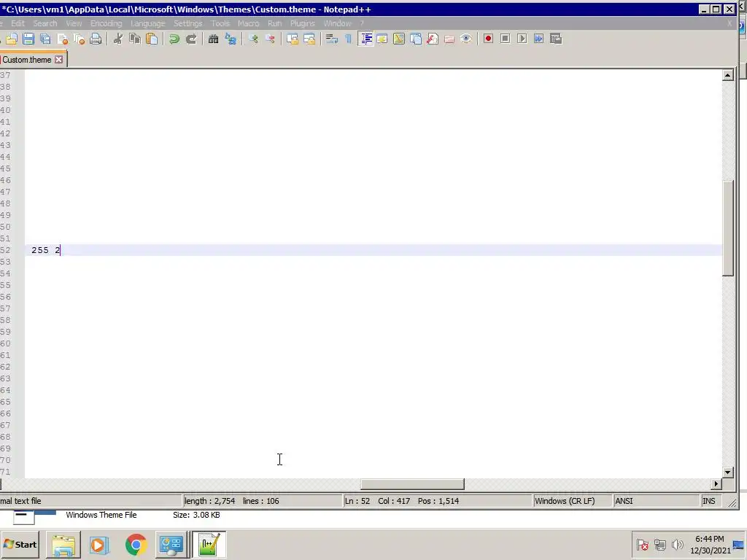The image size is (747, 560).
Task: Save Custom.theme using the Save icon
Action: click(x=28, y=39)
